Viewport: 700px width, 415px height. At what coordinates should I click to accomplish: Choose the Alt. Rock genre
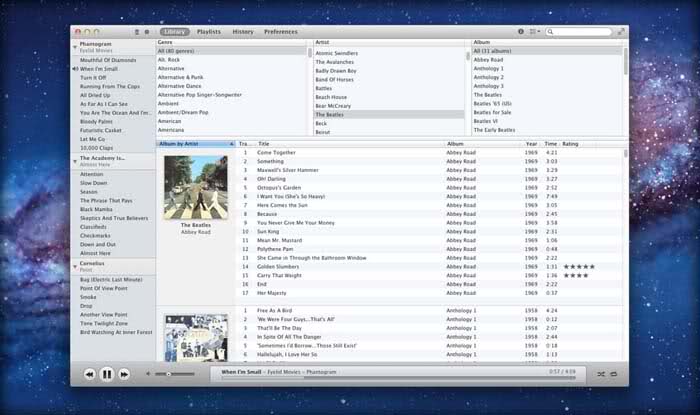click(169, 59)
